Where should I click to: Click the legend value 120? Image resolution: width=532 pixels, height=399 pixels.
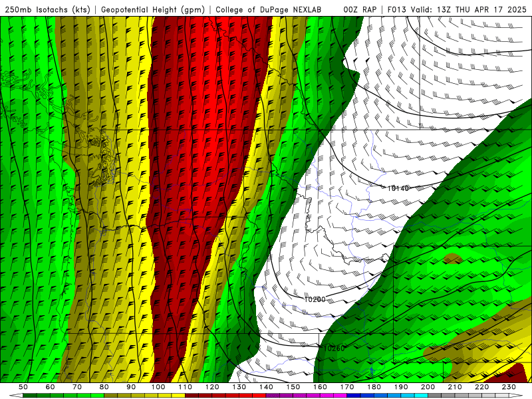pos(212,387)
